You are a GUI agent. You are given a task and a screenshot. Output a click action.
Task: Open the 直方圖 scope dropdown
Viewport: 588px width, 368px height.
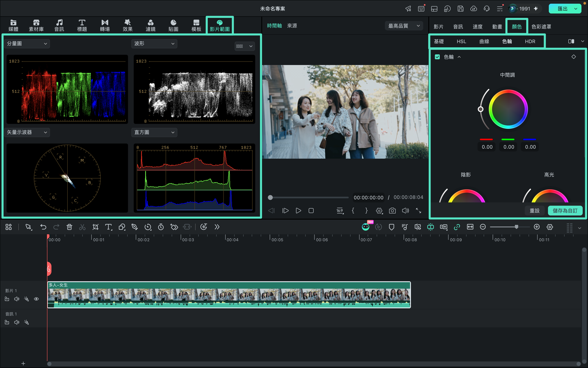point(154,132)
